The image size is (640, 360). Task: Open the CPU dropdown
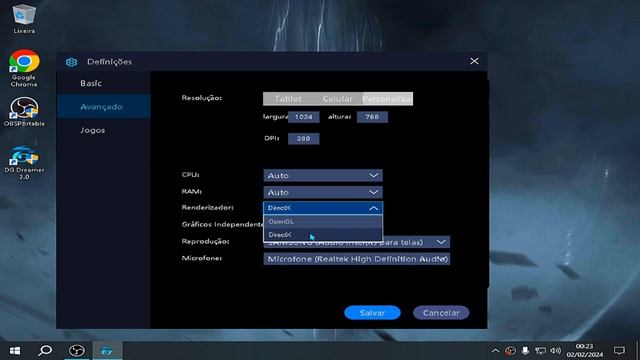point(323,176)
